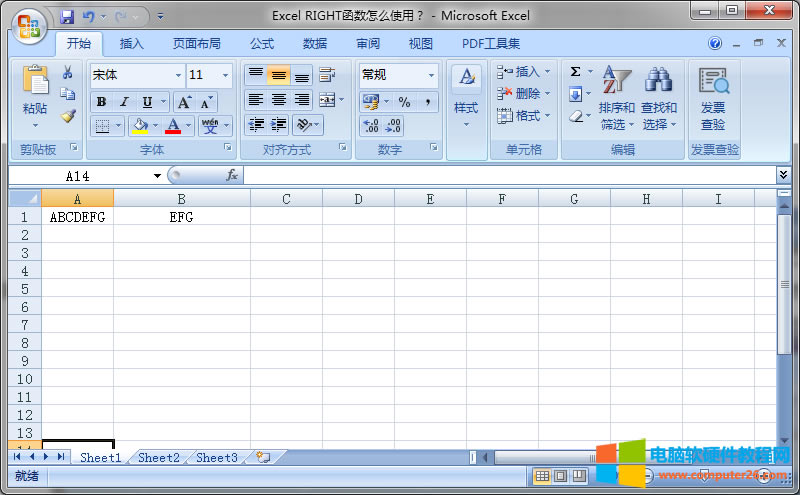Expand the Name Box dropdown

pyautogui.click(x=157, y=176)
